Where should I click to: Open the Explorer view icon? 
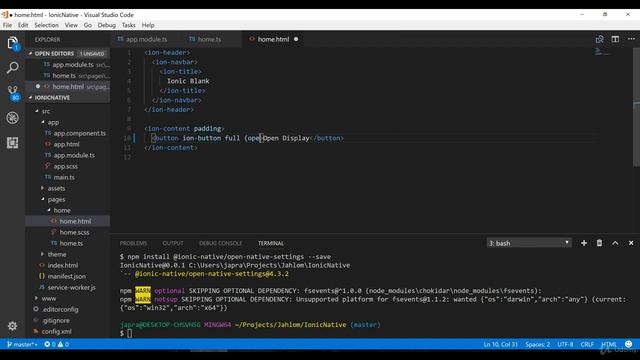point(13,43)
